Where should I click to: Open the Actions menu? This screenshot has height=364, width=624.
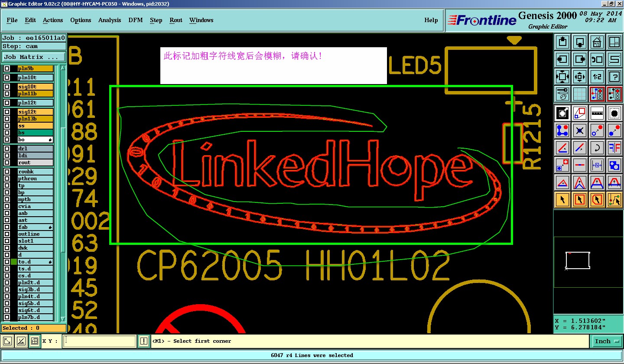coord(53,20)
